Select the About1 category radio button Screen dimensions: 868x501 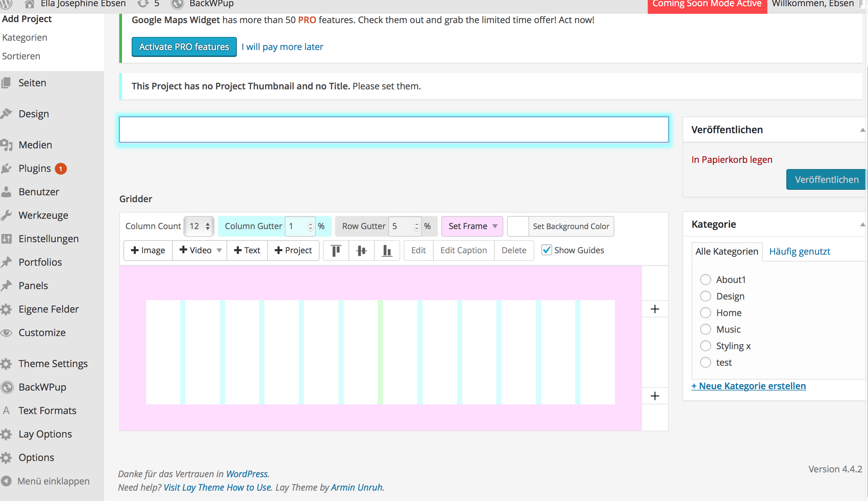pyautogui.click(x=706, y=279)
